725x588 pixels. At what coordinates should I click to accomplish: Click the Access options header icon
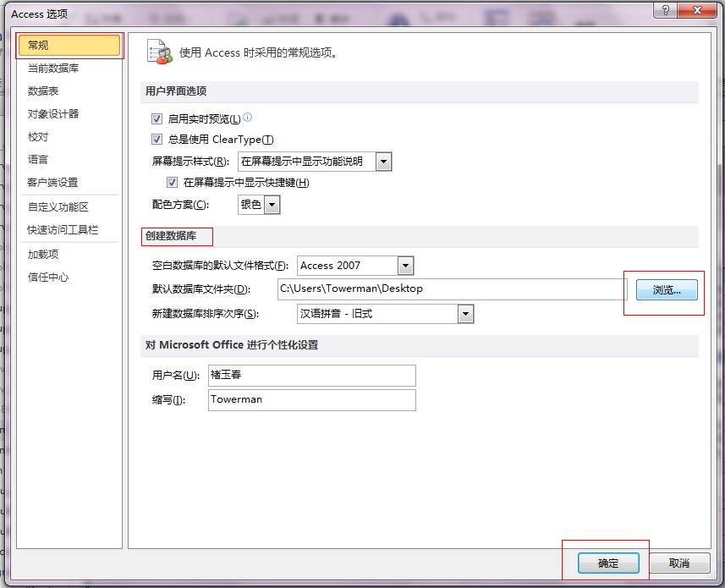pyautogui.click(x=160, y=52)
